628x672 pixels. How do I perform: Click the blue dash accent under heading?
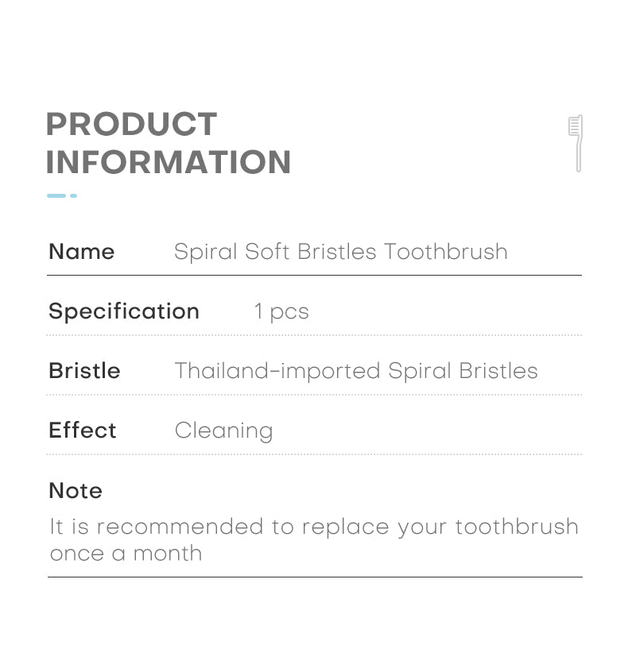[56, 196]
